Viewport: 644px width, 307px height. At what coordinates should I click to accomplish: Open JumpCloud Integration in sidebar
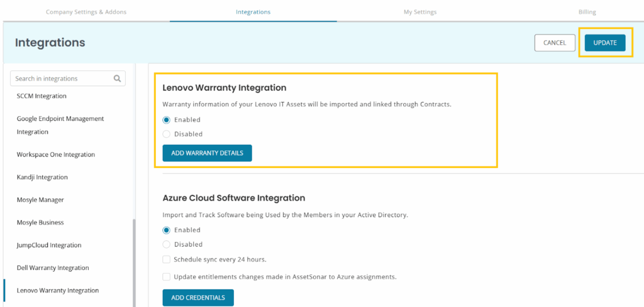(49, 245)
